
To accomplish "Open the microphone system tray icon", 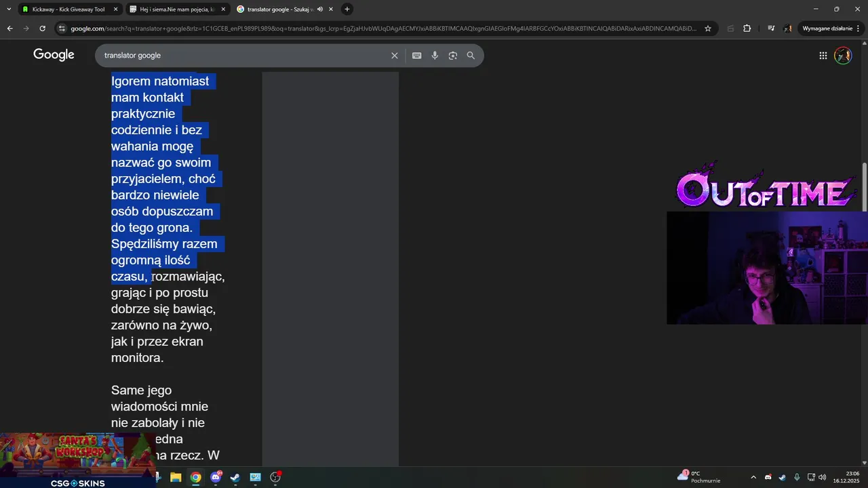I will [797, 477].
